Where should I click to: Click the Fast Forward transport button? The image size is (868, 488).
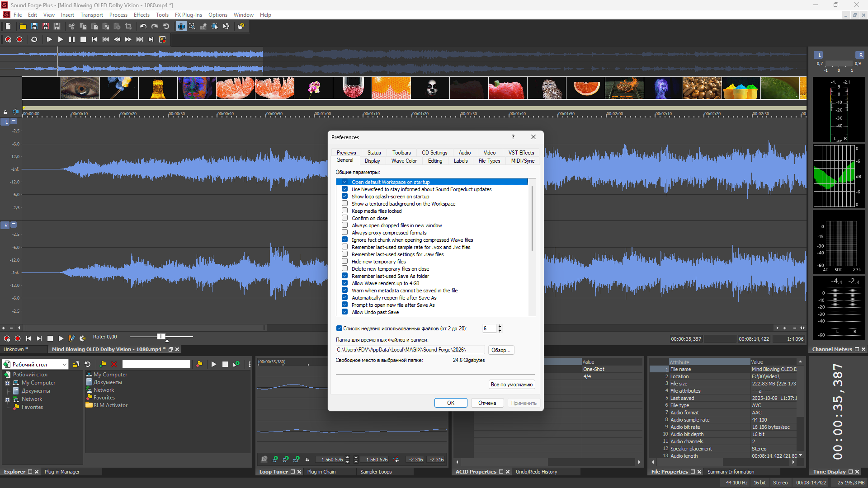pyautogui.click(x=128, y=39)
